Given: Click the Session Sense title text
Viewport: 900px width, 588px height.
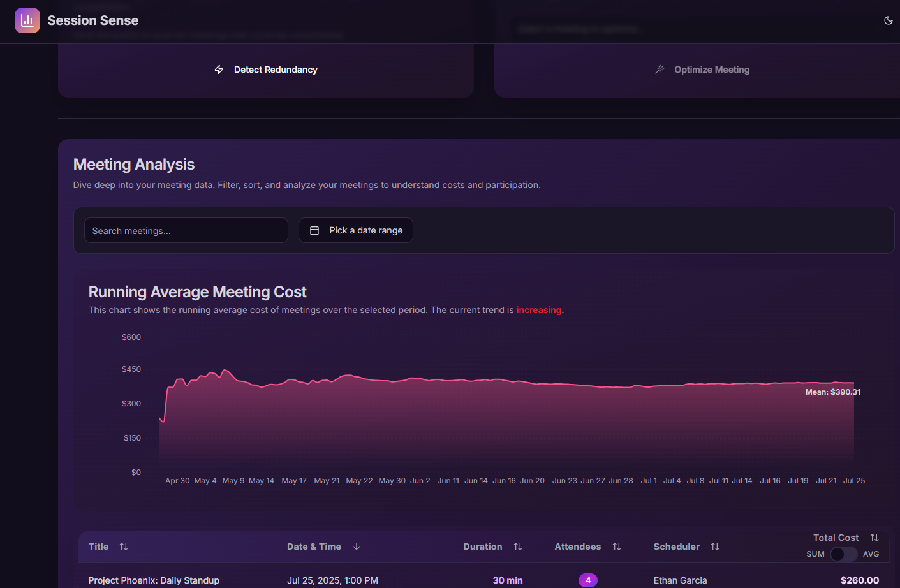Looking at the screenshot, I should tap(93, 20).
